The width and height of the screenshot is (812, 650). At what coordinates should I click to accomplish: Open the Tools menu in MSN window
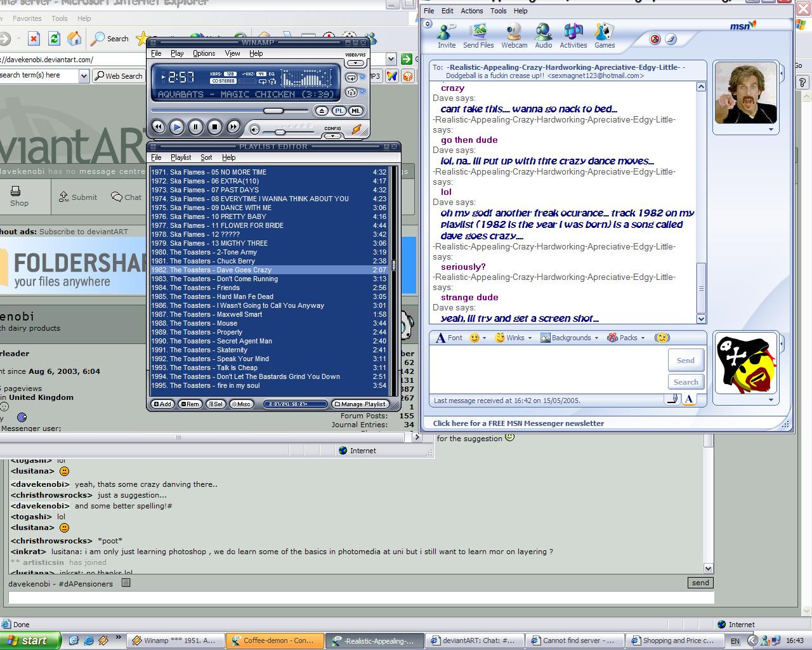[x=499, y=11]
